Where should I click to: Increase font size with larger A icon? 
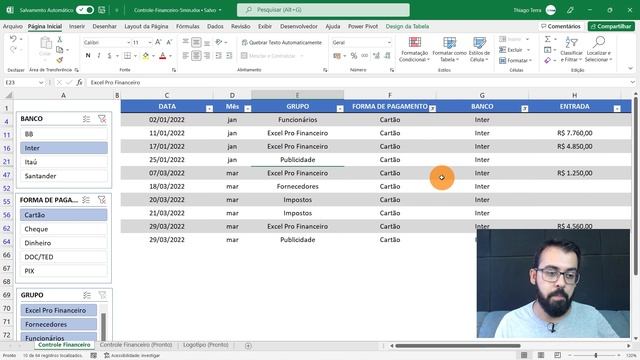[x=158, y=42]
